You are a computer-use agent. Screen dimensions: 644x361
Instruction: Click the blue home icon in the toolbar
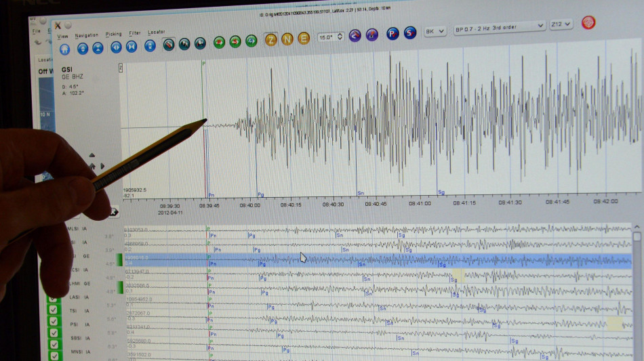64,48
